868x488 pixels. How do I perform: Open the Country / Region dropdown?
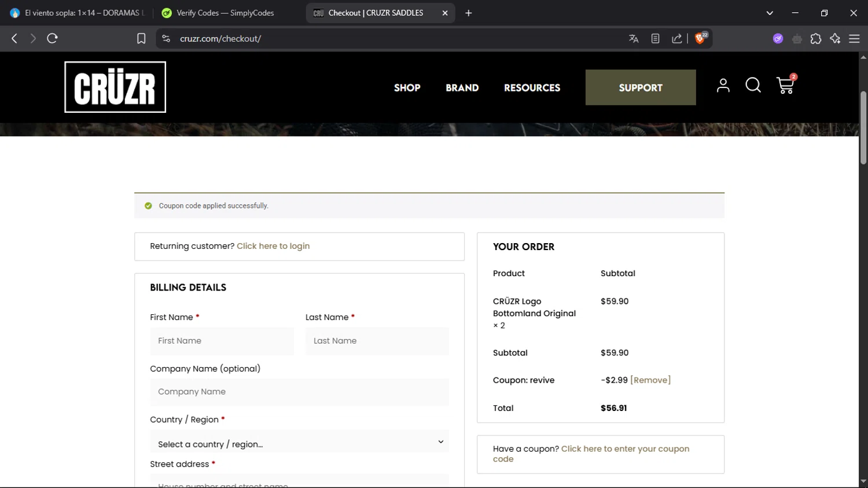pyautogui.click(x=299, y=442)
